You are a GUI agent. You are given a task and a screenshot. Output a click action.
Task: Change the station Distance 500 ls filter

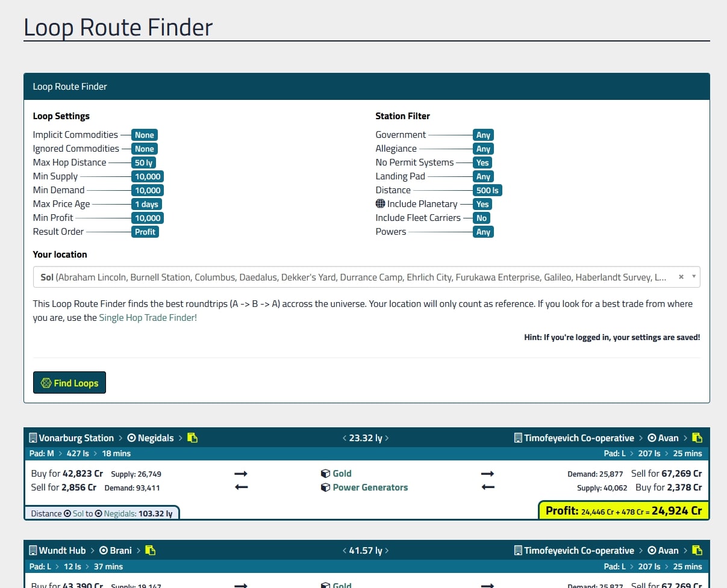tap(487, 190)
